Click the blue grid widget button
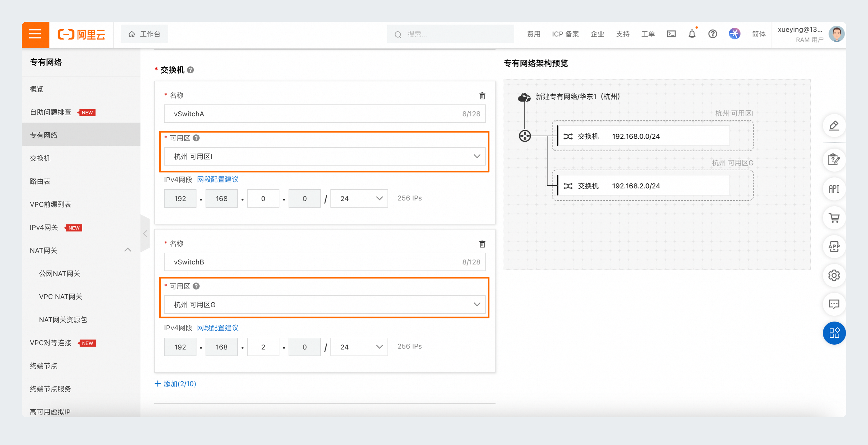This screenshot has height=445, width=868. (x=834, y=333)
